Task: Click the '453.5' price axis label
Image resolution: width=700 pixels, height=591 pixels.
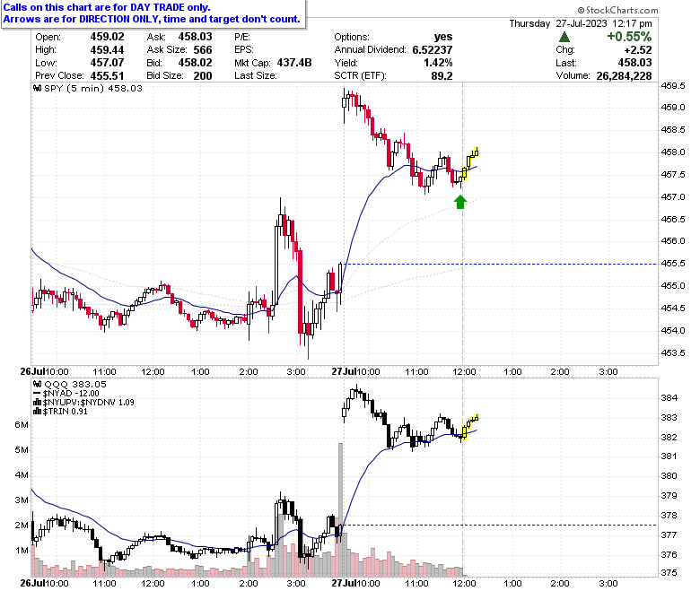Action: tap(673, 352)
